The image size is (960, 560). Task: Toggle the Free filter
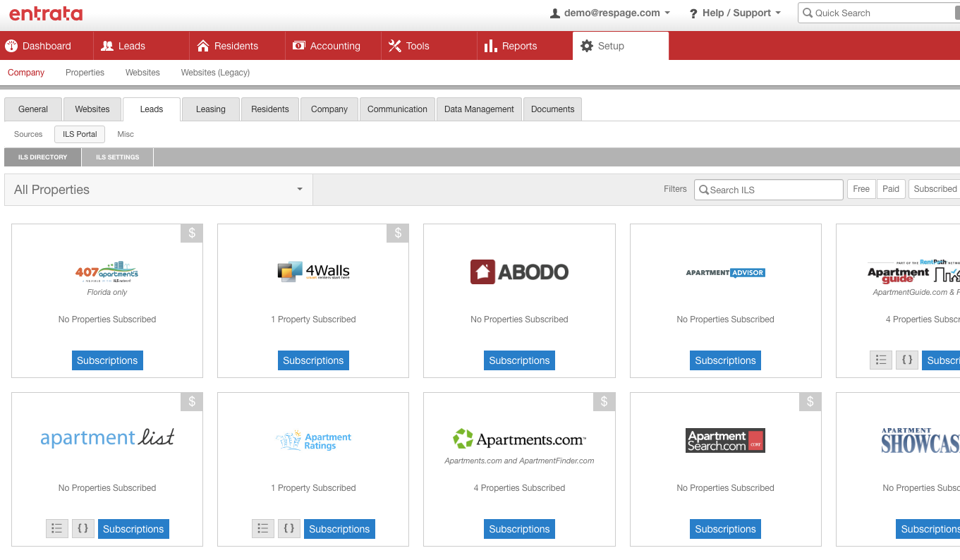[861, 189]
